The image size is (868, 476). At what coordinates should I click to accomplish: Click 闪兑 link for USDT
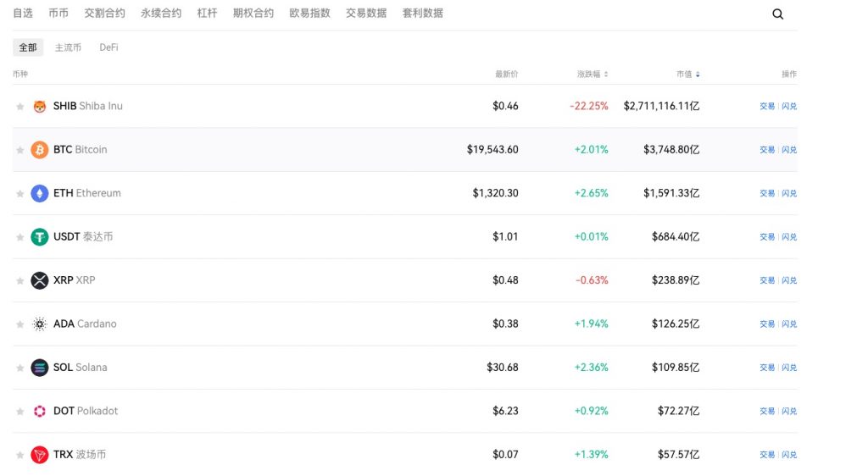[789, 237]
